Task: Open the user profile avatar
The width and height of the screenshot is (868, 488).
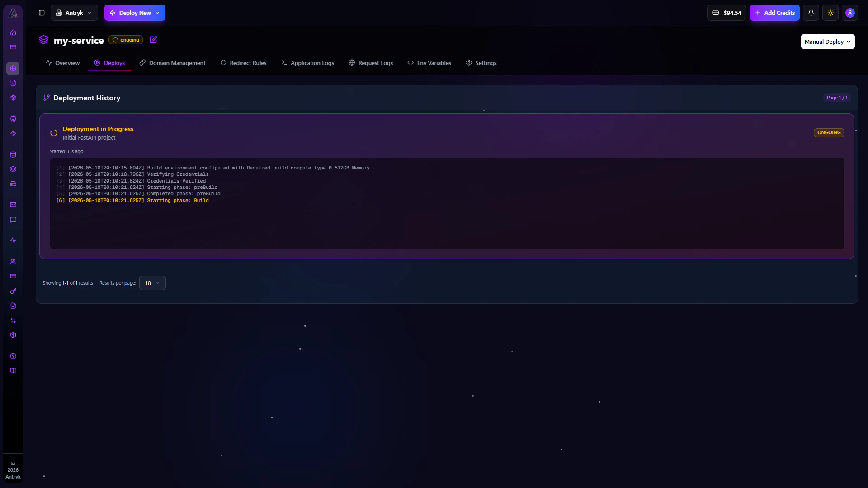Action: 850,13
